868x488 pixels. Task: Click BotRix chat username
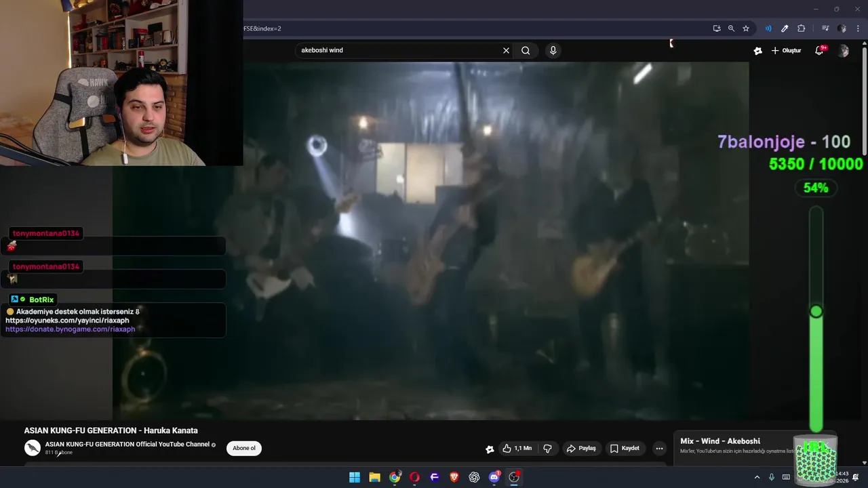tap(41, 300)
